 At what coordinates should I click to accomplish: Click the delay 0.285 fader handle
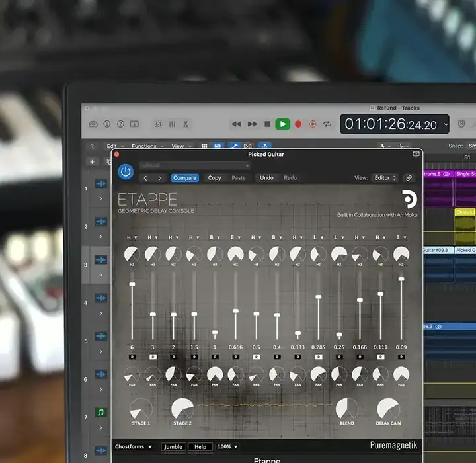pyautogui.click(x=319, y=297)
